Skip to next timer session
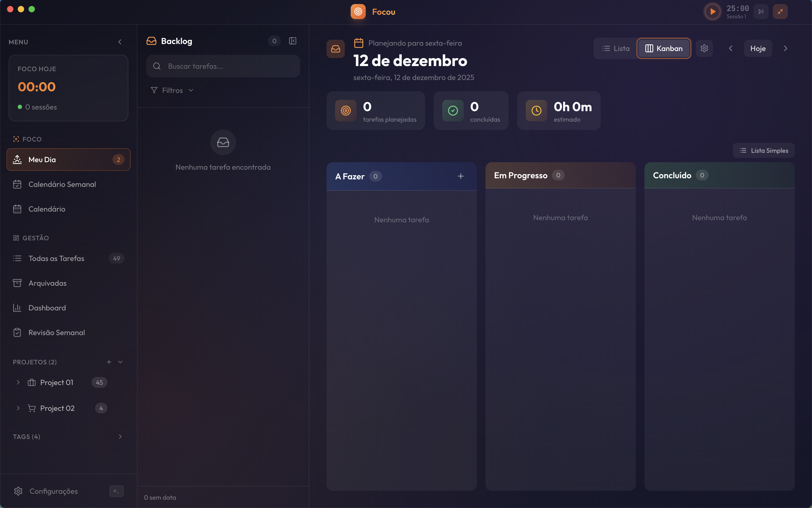Screen dimensions: 812x508 click(x=761, y=12)
